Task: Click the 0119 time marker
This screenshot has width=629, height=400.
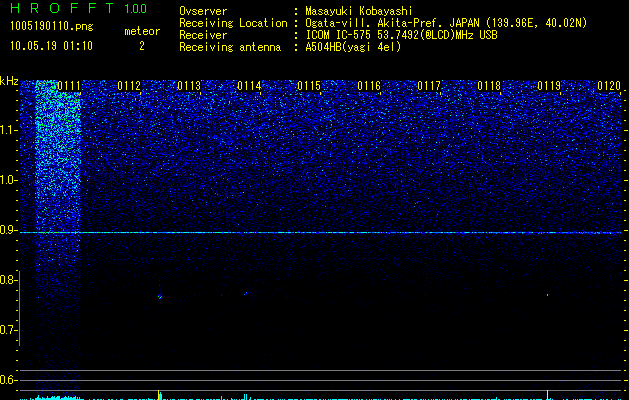Action: click(x=549, y=86)
